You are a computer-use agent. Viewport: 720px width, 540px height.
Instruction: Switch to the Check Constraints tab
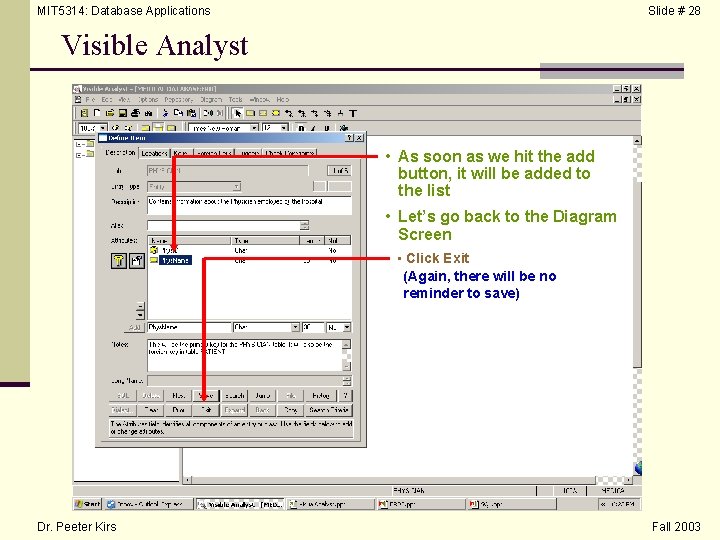coord(290,153)
